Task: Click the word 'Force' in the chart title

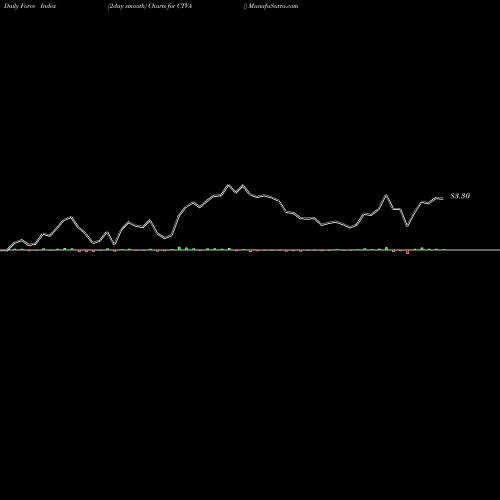Action: (x=27, y=6)
